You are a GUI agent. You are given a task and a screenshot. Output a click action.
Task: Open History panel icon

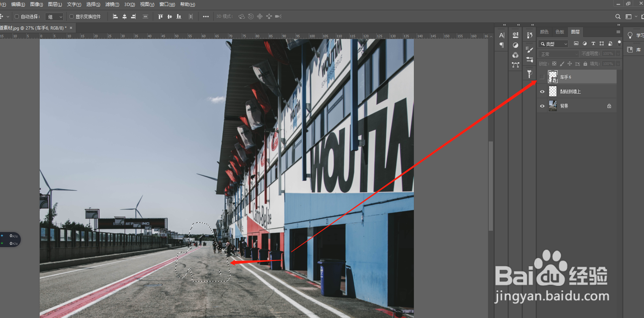pos(530,35)
